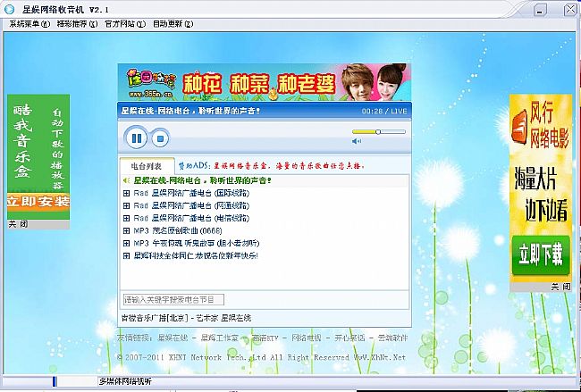This screenshot has width=581, height=392.
Task: Click the blue player title text
Action: coord(190,111)
